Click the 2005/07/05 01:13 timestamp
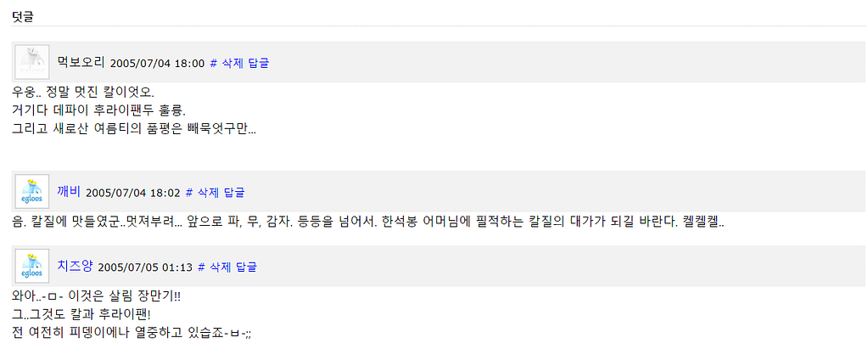 (146, 267)
